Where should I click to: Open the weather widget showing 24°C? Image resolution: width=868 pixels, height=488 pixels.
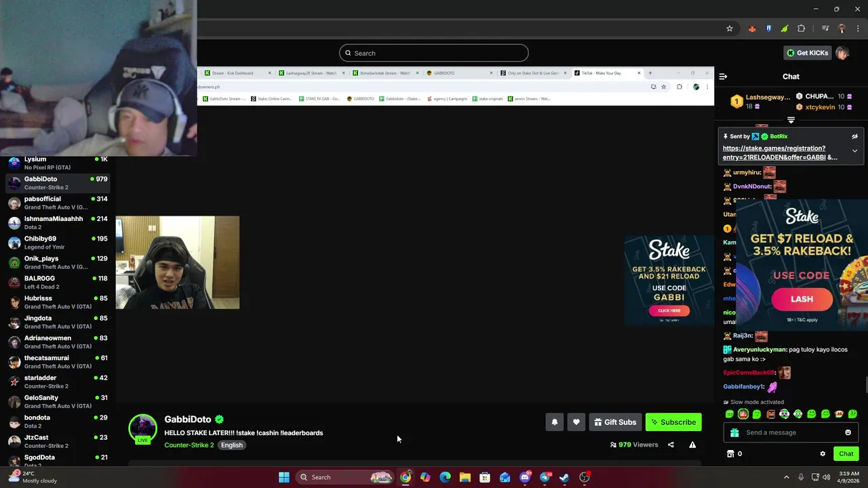tap(34, 477)
